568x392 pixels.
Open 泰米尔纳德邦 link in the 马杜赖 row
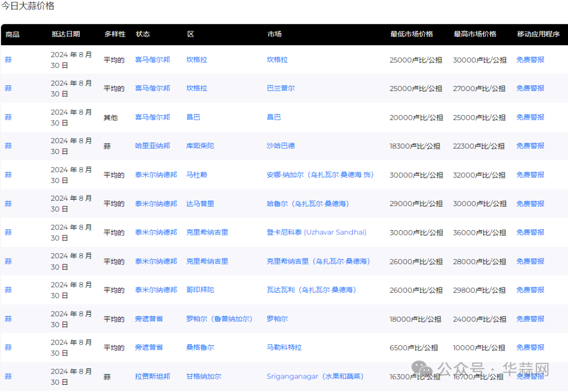[x=156, y=175]
